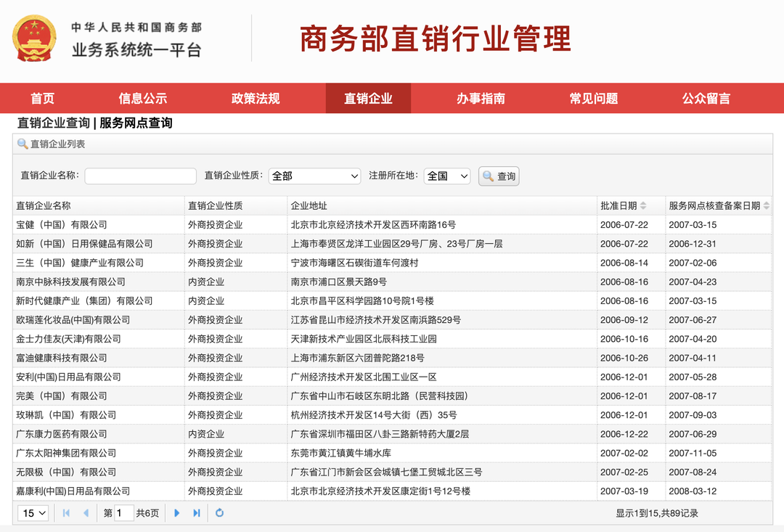Open the 服务网点查询 link
784x532 pixels.
(x=136, y=123)
